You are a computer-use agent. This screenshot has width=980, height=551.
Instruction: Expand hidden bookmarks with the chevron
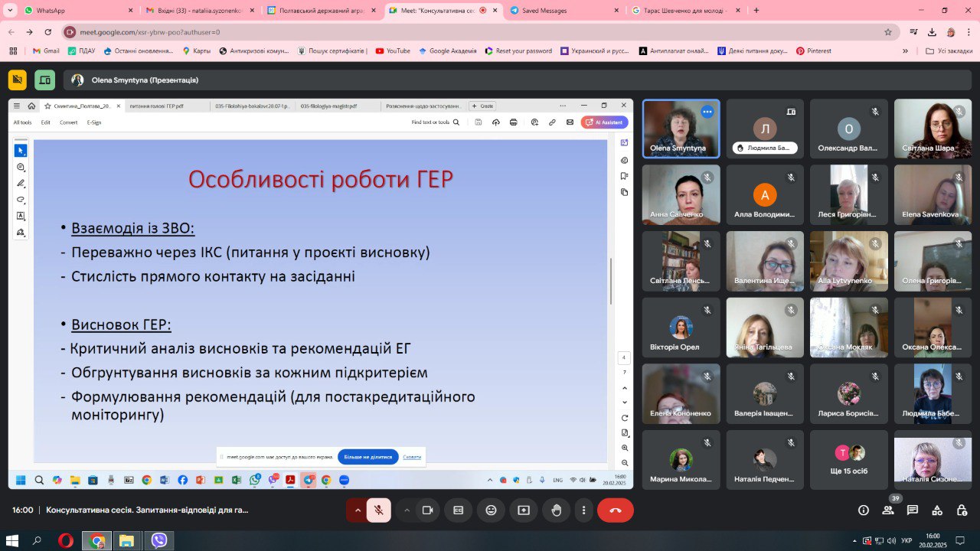pos(906,51)
